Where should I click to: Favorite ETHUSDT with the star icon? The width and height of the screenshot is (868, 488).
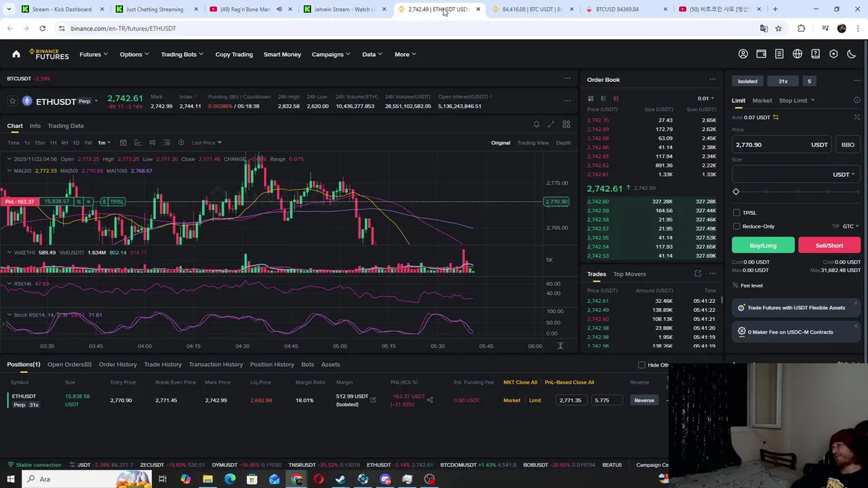[12, 102]
